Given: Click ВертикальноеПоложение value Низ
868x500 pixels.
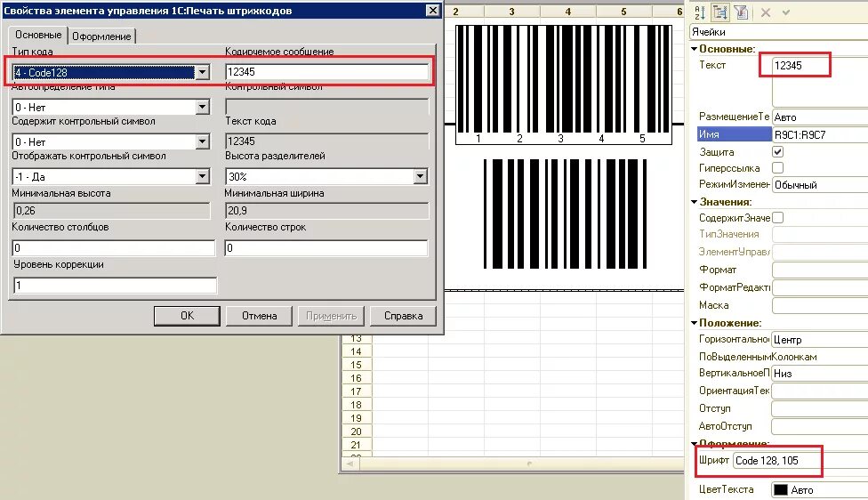Looking at the screenshot, I should (820, 373).
